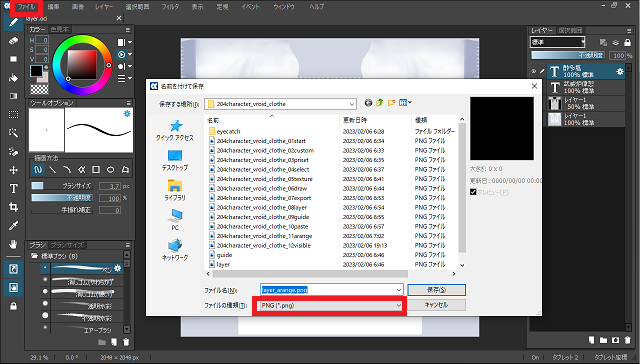Open the 編集 menu
This screenshot has height=364, width=640.
[x=53, y=7]
